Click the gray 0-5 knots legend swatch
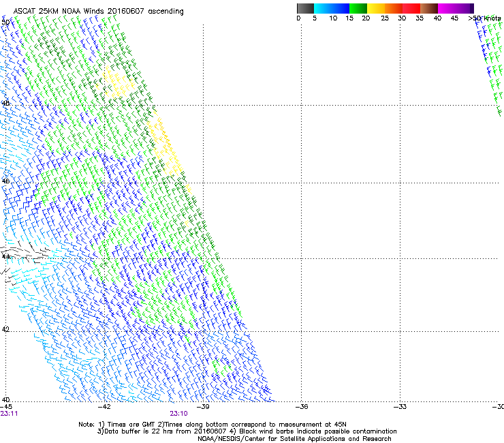 (305, 8)
